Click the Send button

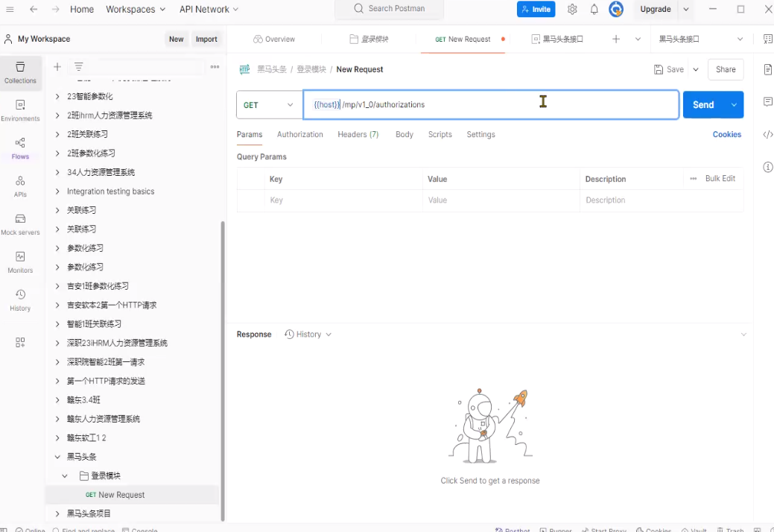[703, 104]
